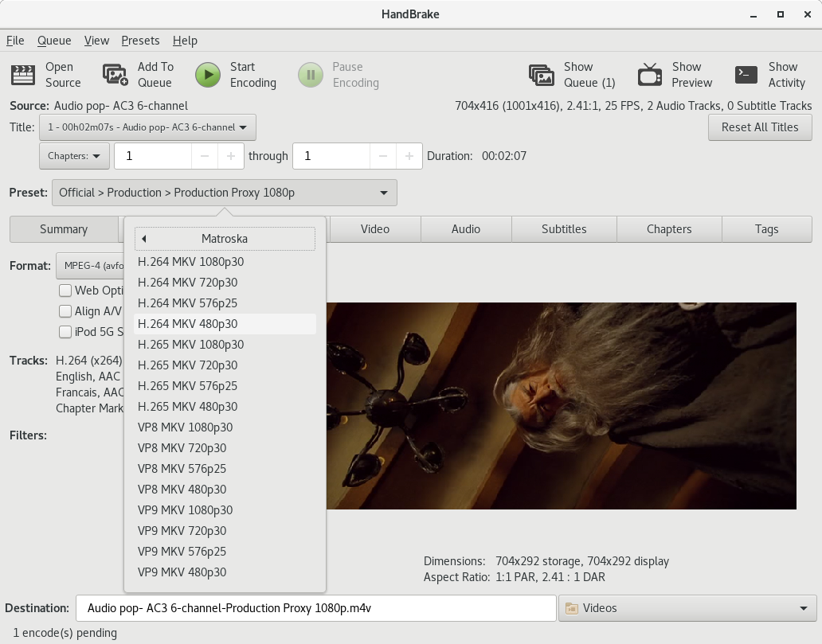Select VP9 MKV 1080p30 preset

tap(225, 509)
